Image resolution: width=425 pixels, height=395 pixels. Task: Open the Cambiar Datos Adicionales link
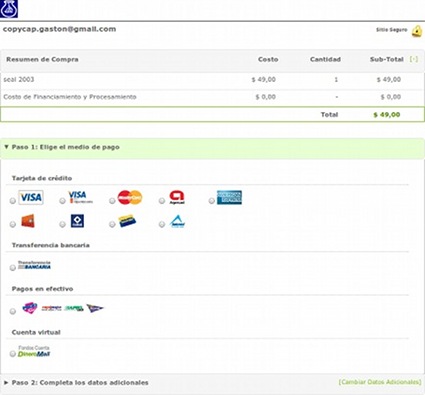tap(380, 382)
